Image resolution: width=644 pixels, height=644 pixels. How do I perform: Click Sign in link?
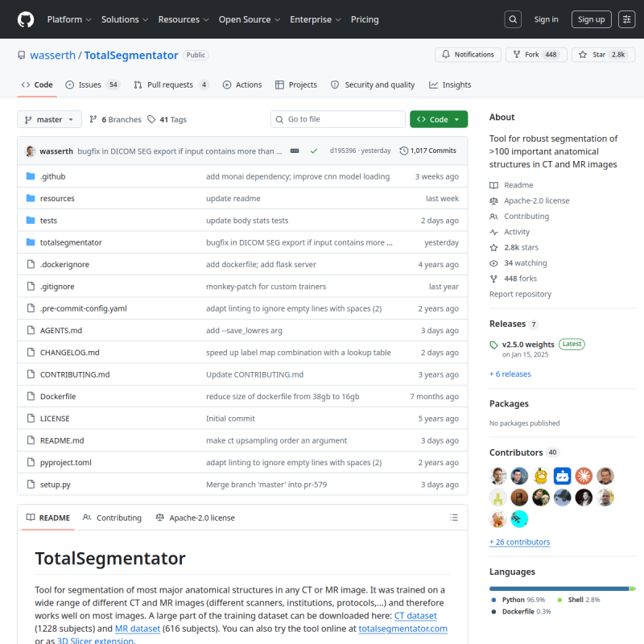[546, 19]
